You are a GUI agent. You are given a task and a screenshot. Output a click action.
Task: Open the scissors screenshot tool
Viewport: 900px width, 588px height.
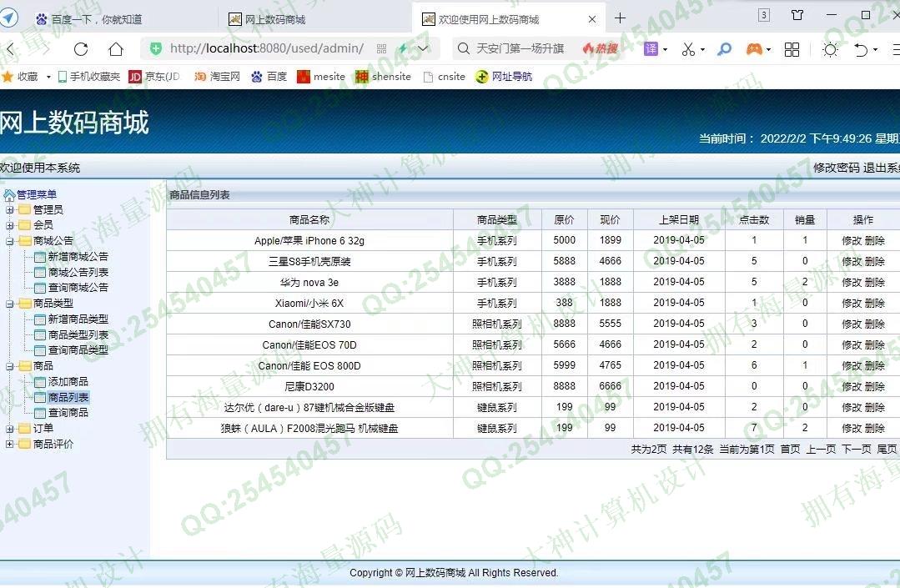click(688, 49)
